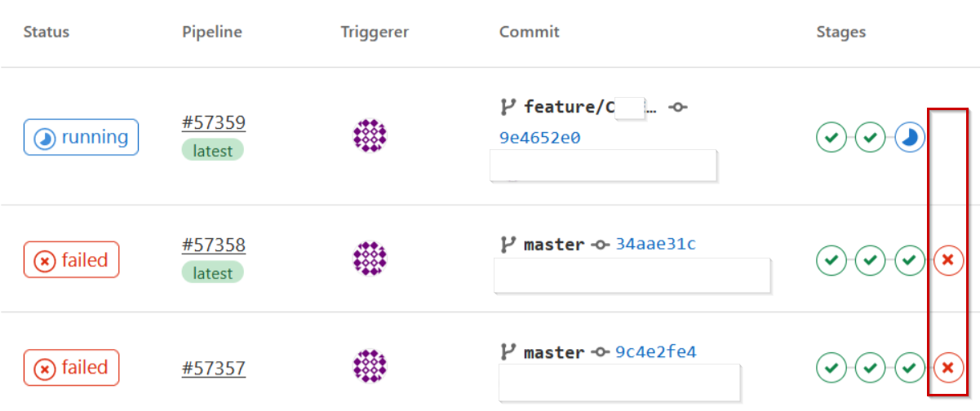The height and width of the screenshot is (411, 980).
Task: Open third passed stage of pipeline #57357
Action: tap(909, 368)
